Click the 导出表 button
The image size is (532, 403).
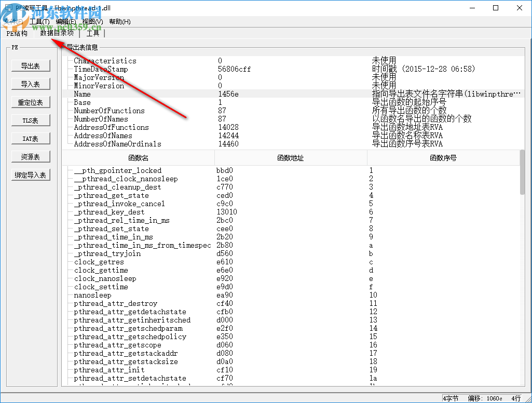point(31,66)
